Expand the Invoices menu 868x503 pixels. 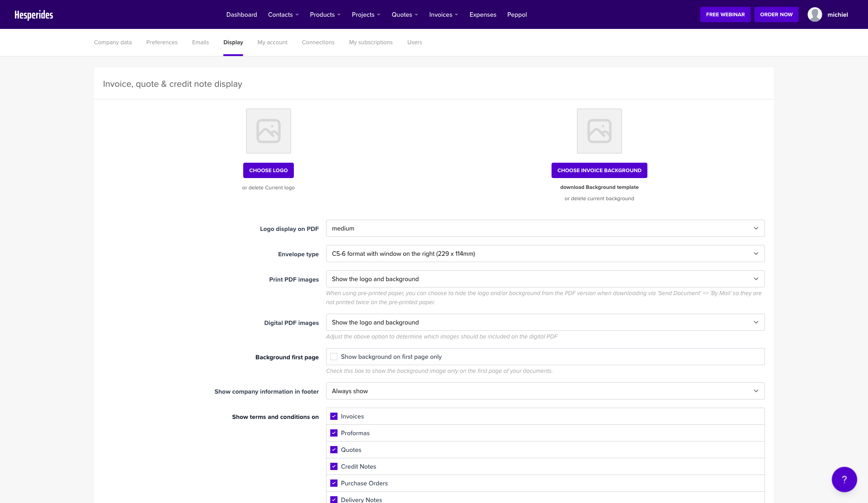pos(444,14)
